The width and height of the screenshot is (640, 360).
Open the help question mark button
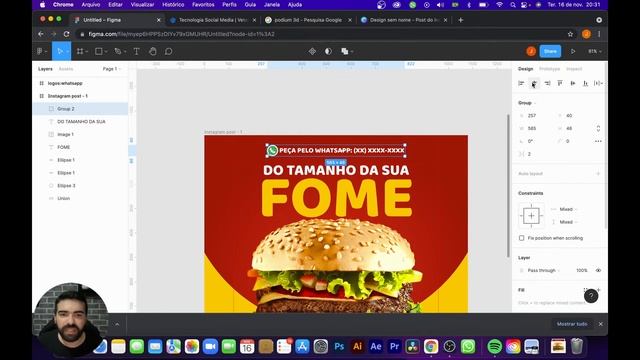click(591, 296)
